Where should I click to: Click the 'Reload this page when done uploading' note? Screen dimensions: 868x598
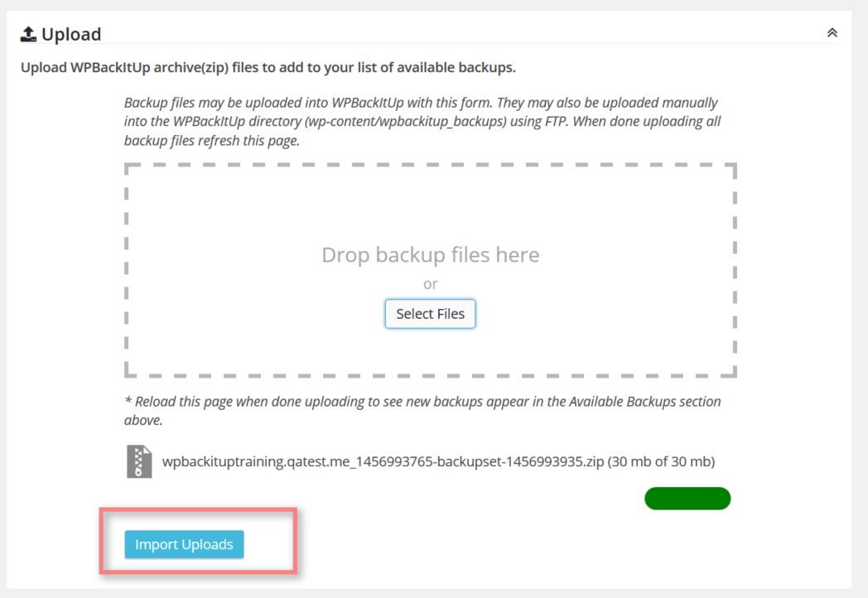[422, 410]
